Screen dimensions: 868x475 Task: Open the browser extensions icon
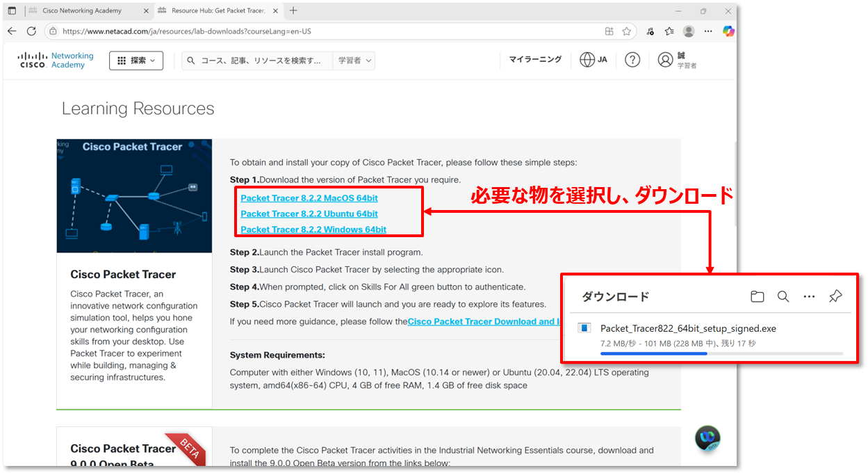650,31
